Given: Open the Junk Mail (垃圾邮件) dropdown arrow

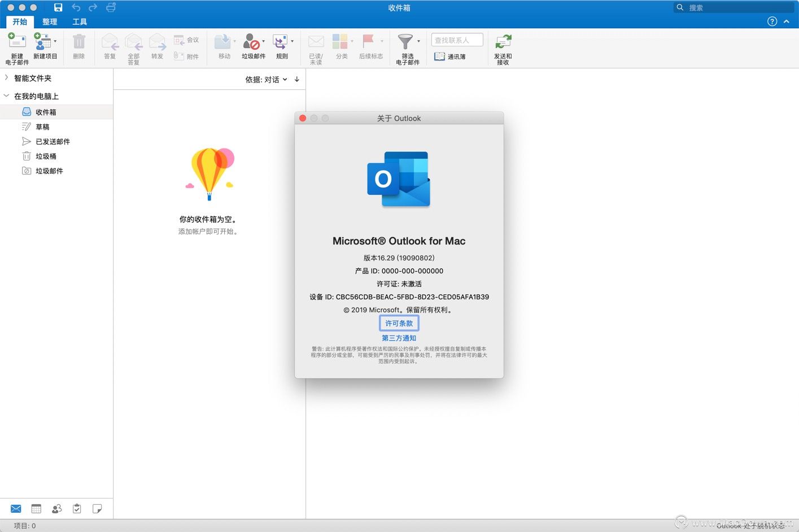Looking at the screenshot, I should coord(263,41).
